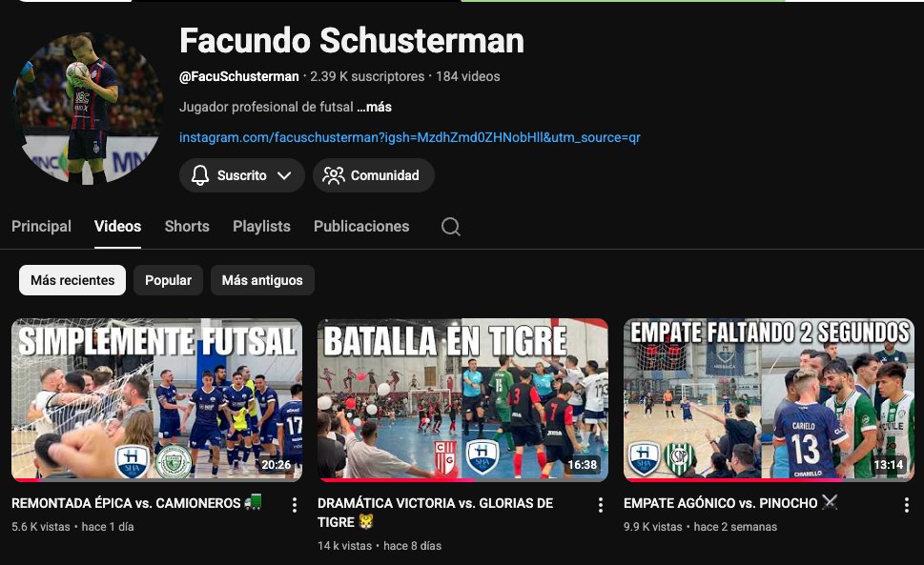Viewport: 924px width, 565px height.
Task: Click the bell icon in Suscrito button
Action: pyautogui.click(x=199, y=175)
